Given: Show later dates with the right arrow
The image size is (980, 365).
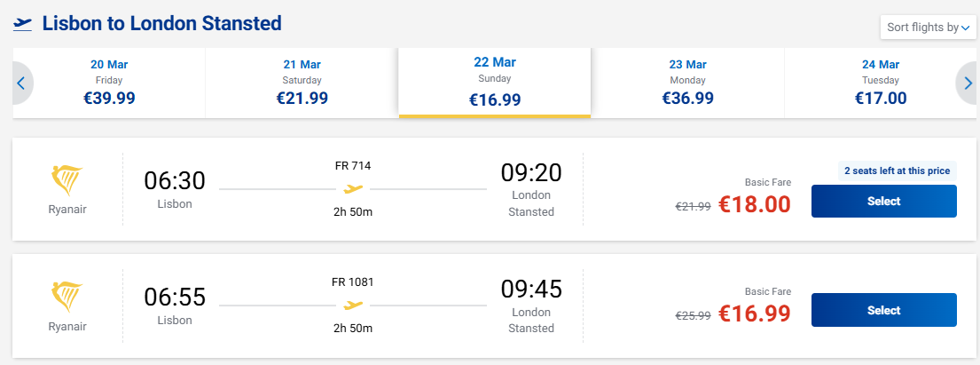Looking at the screenshot, I should pyautogui.click(x=967, y=83).
